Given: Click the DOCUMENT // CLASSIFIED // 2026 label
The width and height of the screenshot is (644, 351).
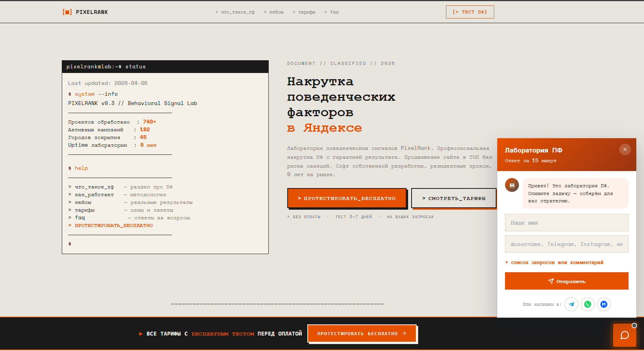Looking at the screenshot, I should pyautogui.click(x=341, y=63).
